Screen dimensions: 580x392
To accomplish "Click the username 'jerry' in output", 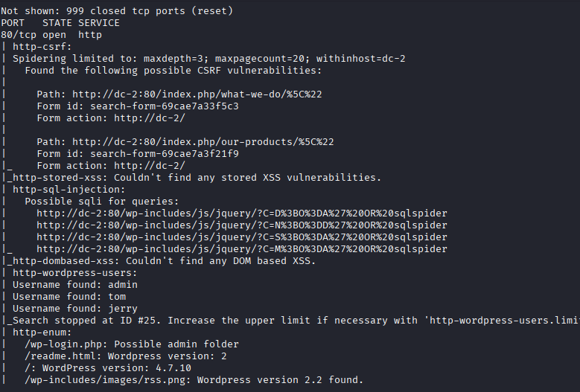I will 123,309.
